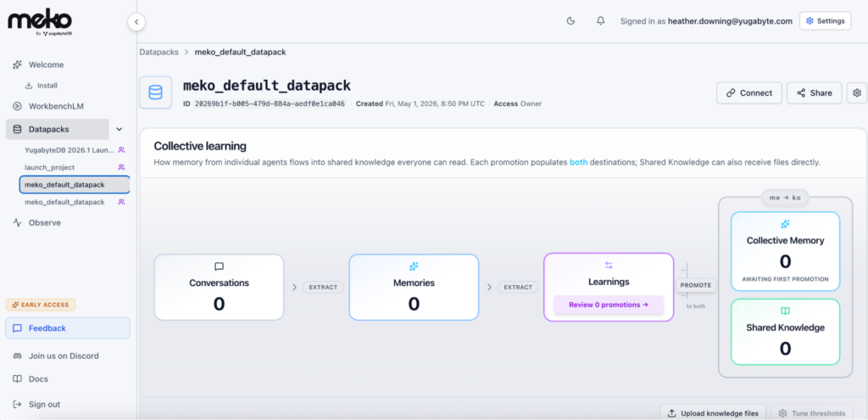Open Settings in top bar
The width and height of the screenshot is (868, 420).
tap(825, 21)
